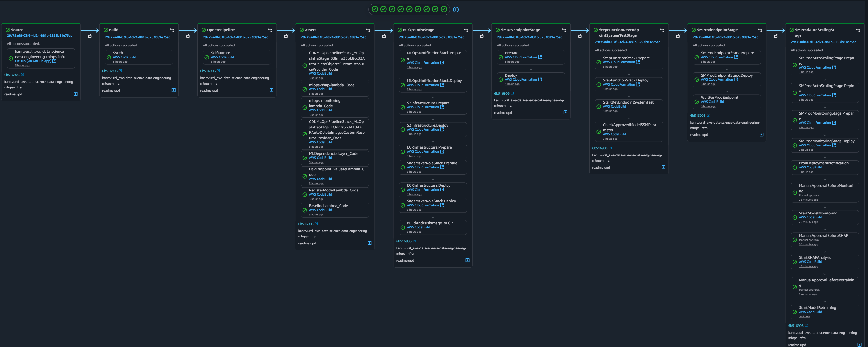This screenshot has height=347, width=868.
Task: Click '2 minutes ago' under ManualApprovalBeforeRetraining
Action: coord(808,294)
